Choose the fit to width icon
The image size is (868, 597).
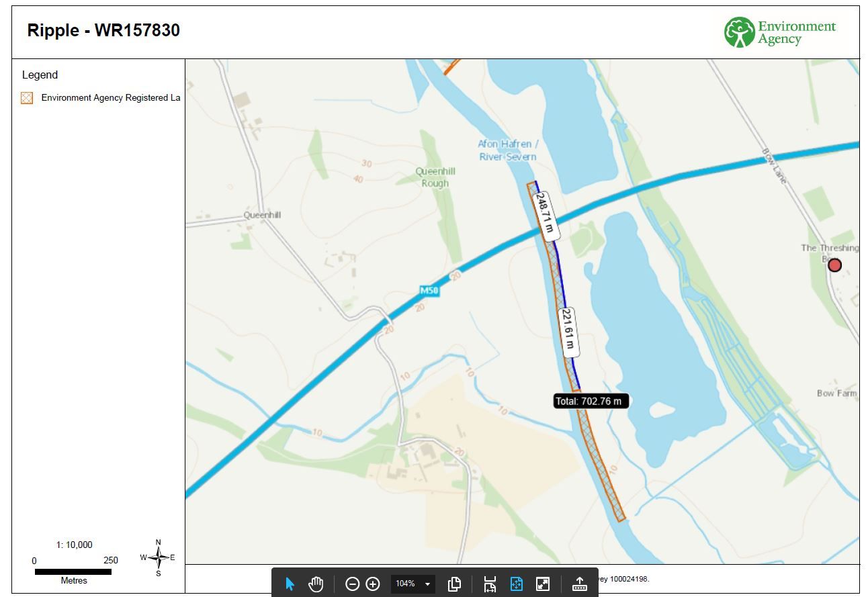tap(490, 584)
